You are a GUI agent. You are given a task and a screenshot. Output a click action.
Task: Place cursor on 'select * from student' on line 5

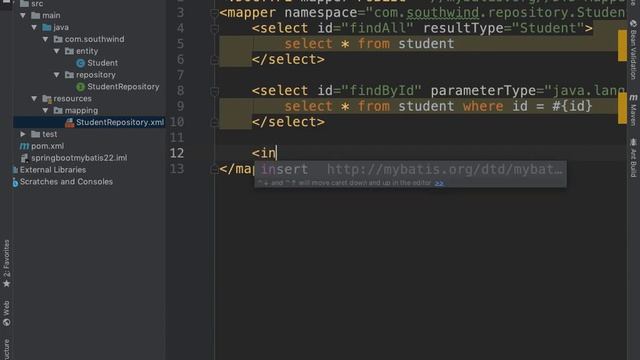(x=369, y=44)
